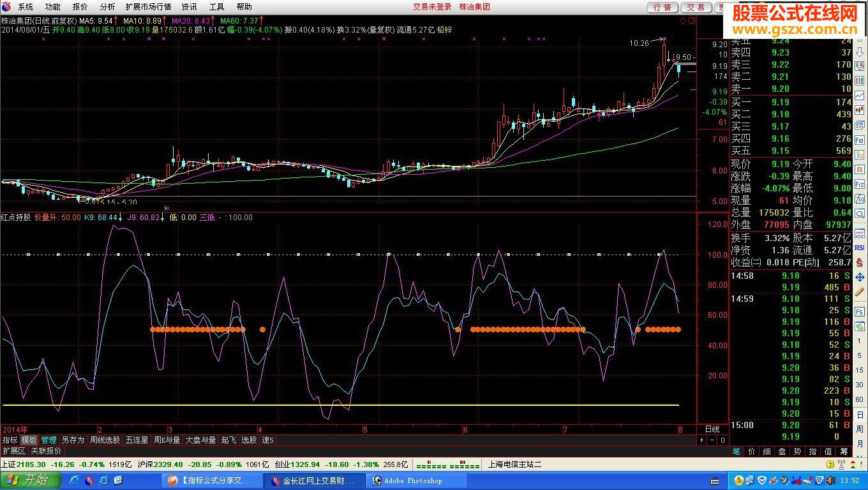Switch chart to the 30-minute period
Viewport: 868px width, 490px height.
(860, 385)
